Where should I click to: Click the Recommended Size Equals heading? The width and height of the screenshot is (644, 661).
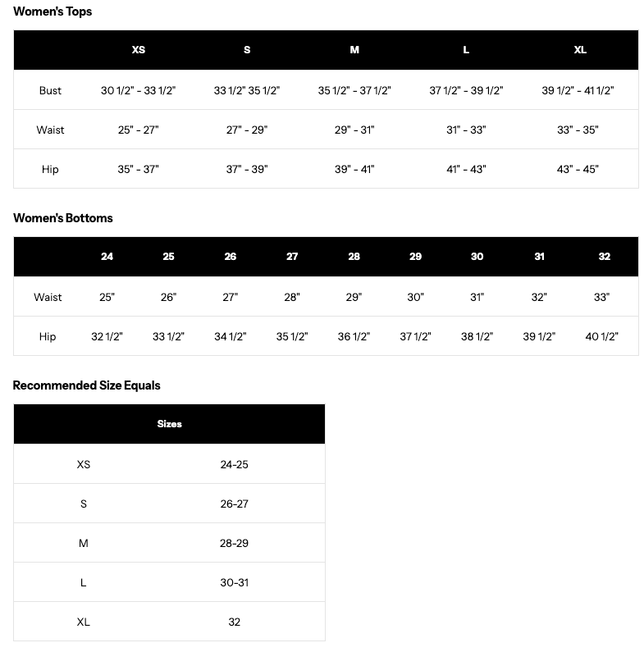pyautogui.click(x=86, y=385)
